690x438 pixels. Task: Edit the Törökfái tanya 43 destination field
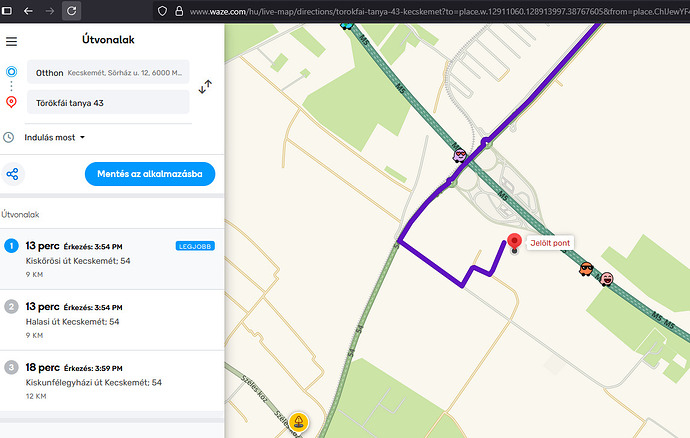click(108, 103)
